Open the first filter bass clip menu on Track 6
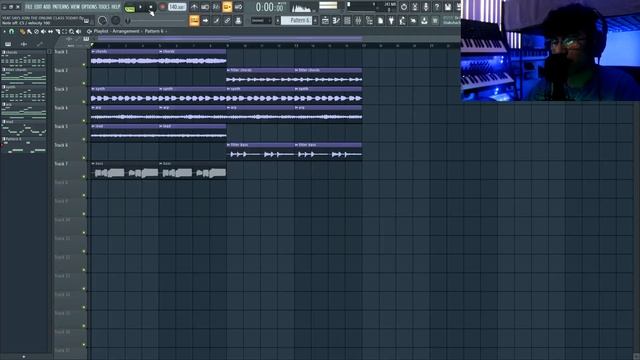This screenshot has height=360, width=640. pyautogui.click(x=228, y=145)
